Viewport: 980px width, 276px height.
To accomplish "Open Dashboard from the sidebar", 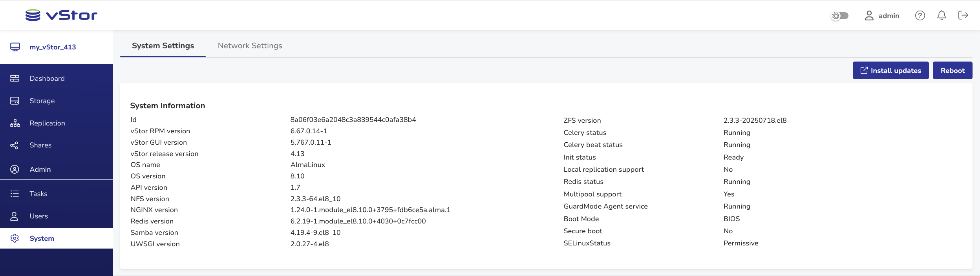I will pos(47,78).
